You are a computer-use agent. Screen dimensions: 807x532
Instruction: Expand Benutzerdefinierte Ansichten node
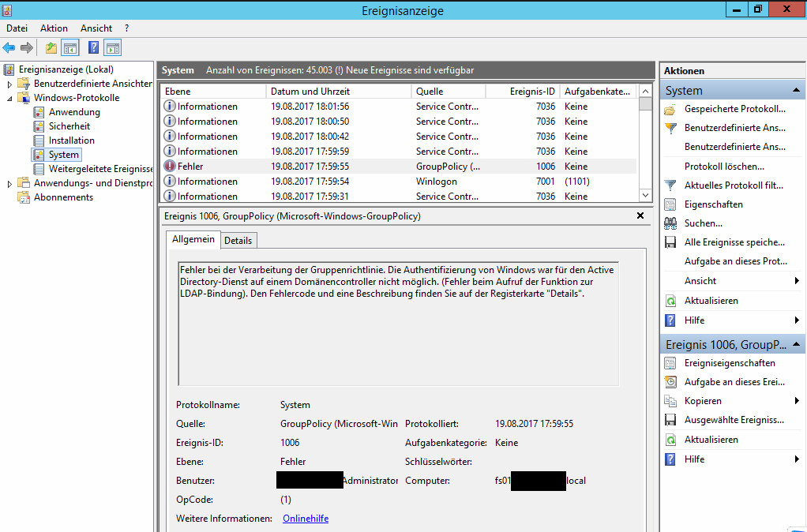[x=9, y=84]
